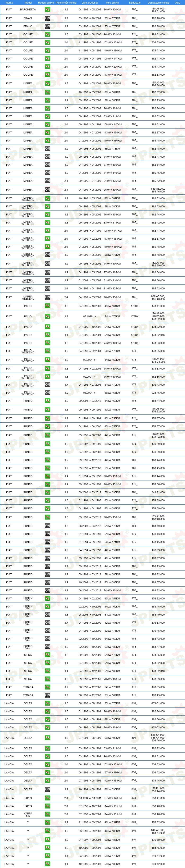Click engine codes '835 C4.000, 836 C4.000, 836 A6.000'

[158, 738]
